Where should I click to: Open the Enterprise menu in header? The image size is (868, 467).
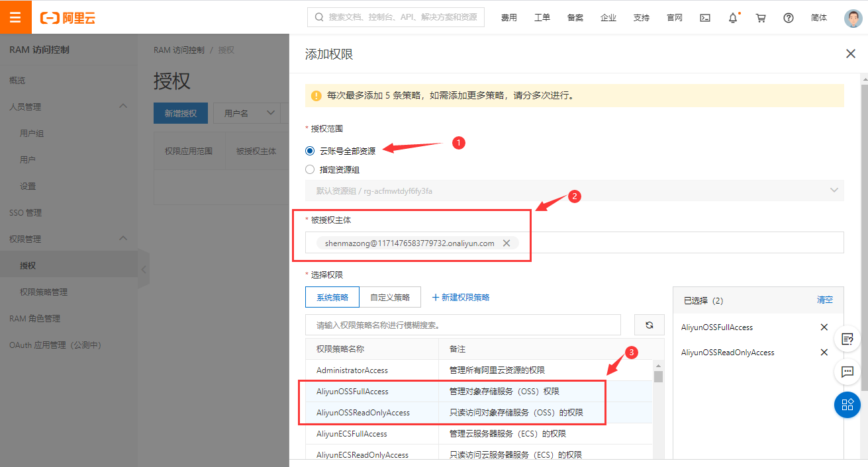[x=608, y=18]
